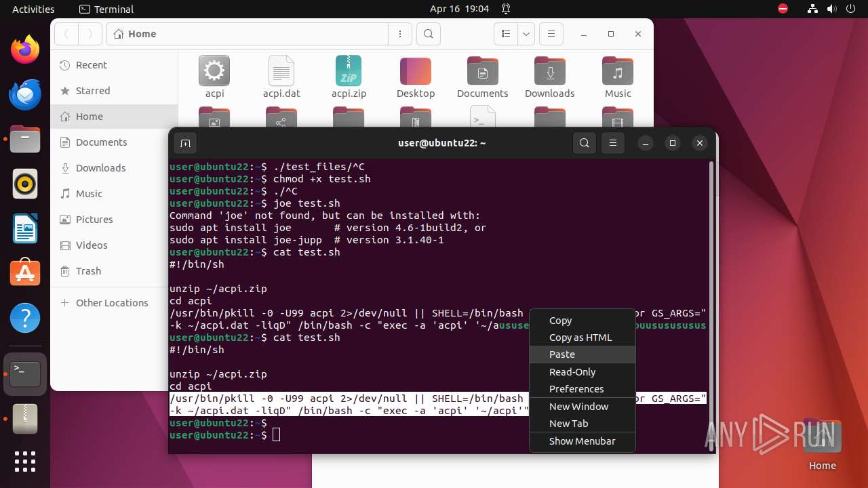This screenshot has height=488, width=868.
Task: Open the Files app in dock
Action: point(25,140)
